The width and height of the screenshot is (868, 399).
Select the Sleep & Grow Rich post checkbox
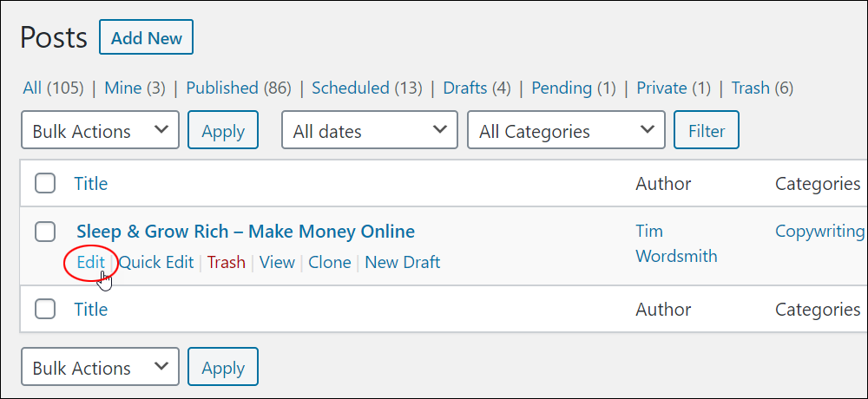click(x=45, y=232)
